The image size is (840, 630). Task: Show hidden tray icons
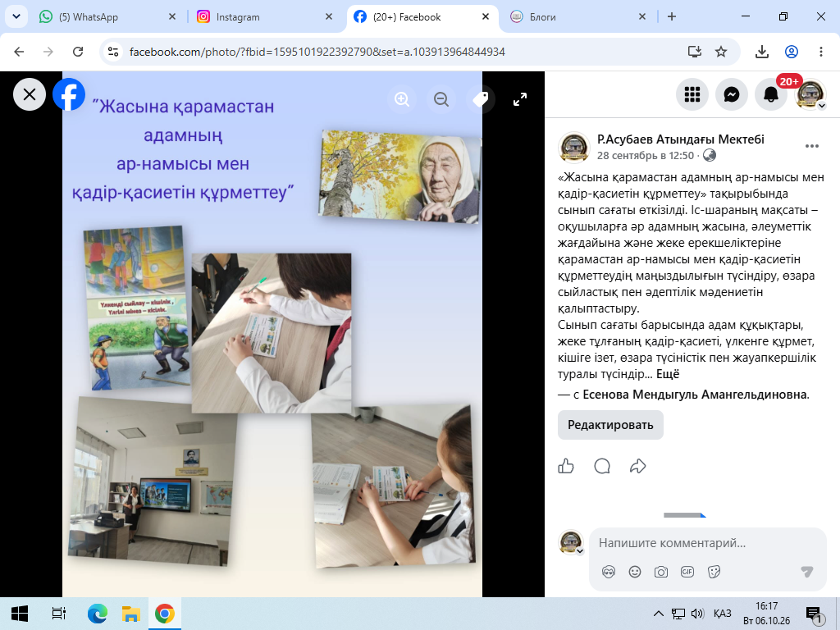[x=659, y=614]
